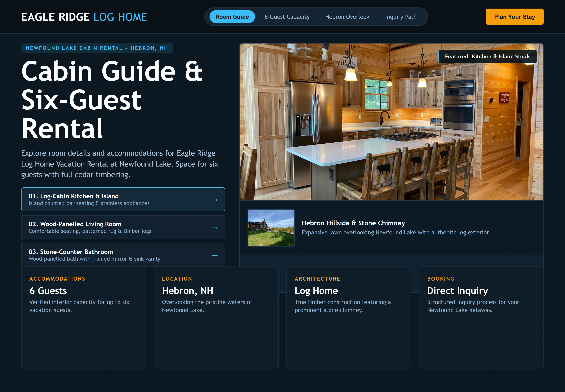The height and width of the screenshot is (392, 565).
Task: Click the Featured: Kitchen & Island Stools badge
Action: 488,56
